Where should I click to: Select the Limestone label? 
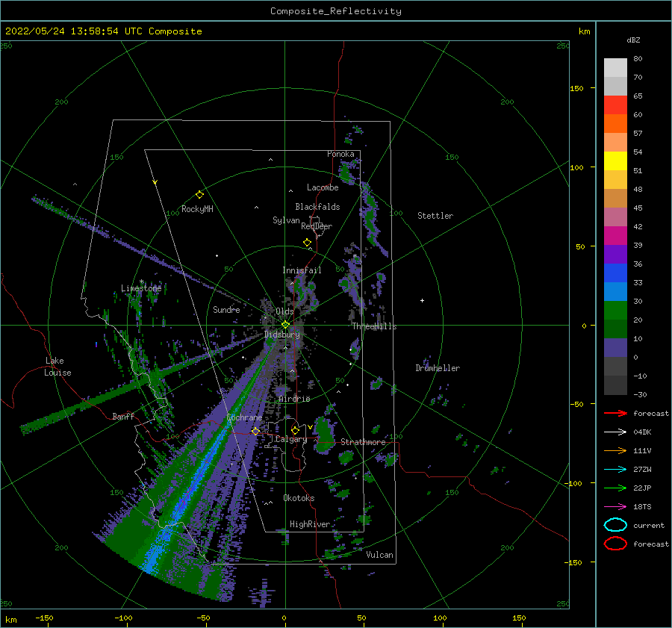point(141,288)
